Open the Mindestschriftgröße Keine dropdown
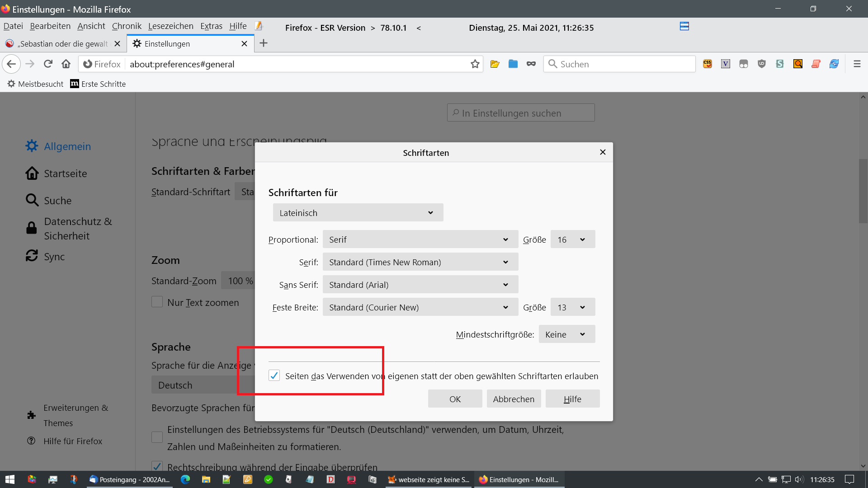This screenshot has height=488, width=868. point(566,334)
